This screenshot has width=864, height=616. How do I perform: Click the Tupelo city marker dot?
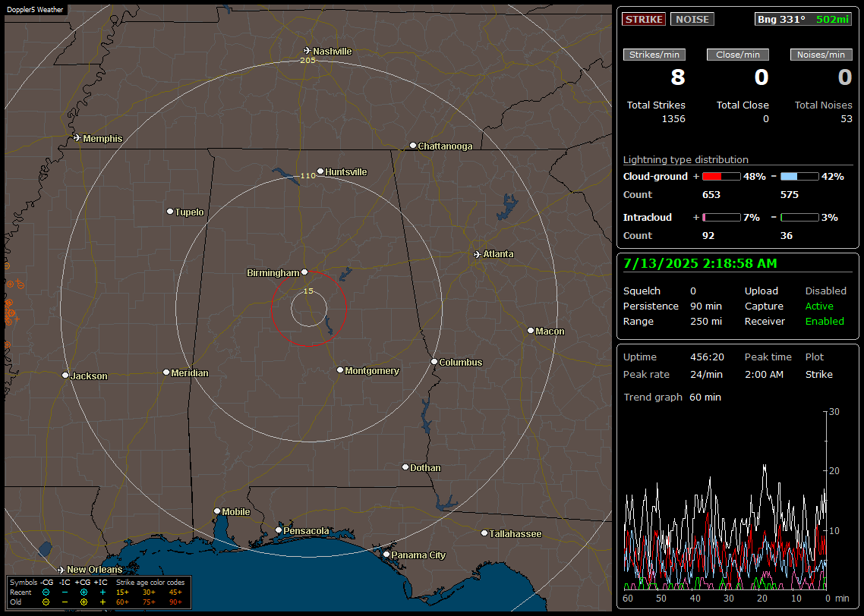tap(170, 212)
